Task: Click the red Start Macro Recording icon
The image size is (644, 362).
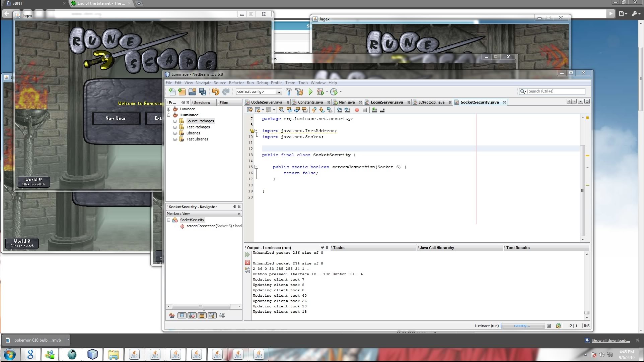Action: point(357,110)
